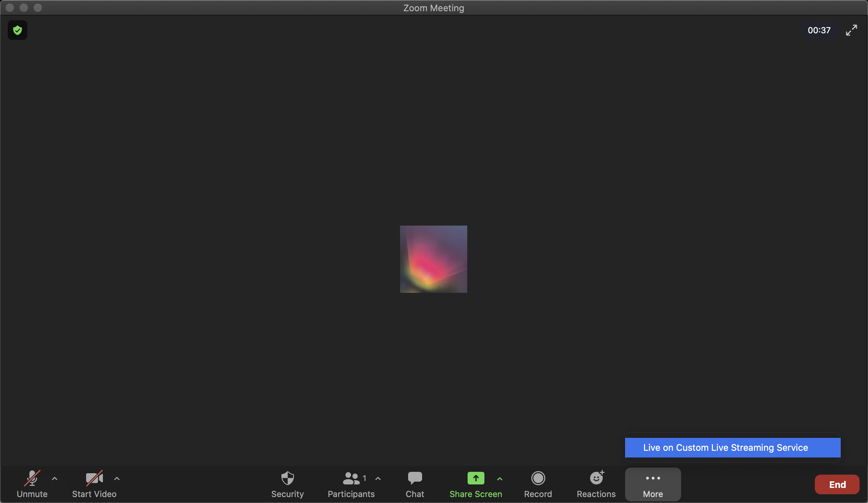The height and width of the screenshot is (503, 868).
Task: Expand the arrow next to Participants
Action: pos(378,478)
